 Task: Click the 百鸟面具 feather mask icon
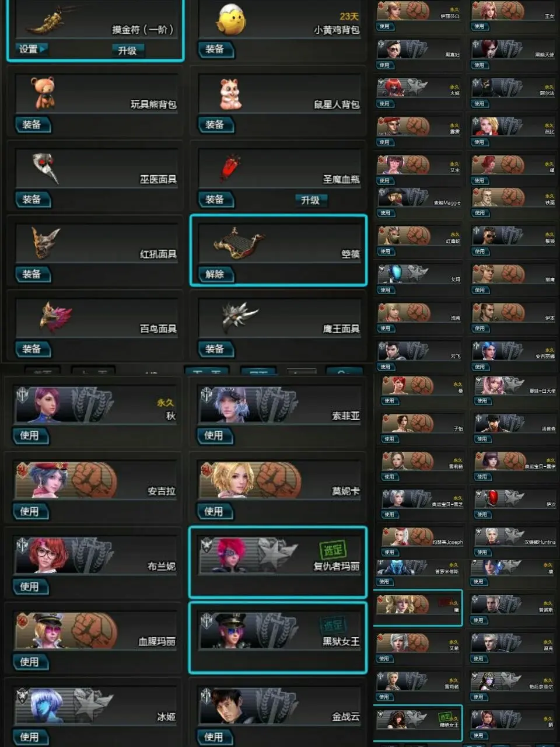(55, 317)
